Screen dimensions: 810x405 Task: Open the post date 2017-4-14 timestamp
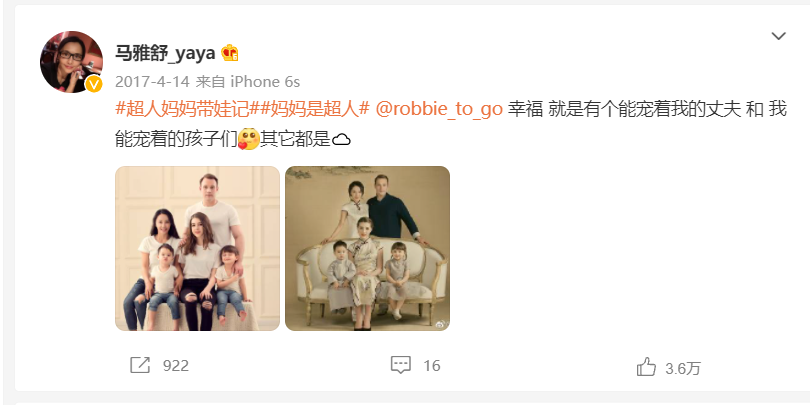tap(152, 82)
